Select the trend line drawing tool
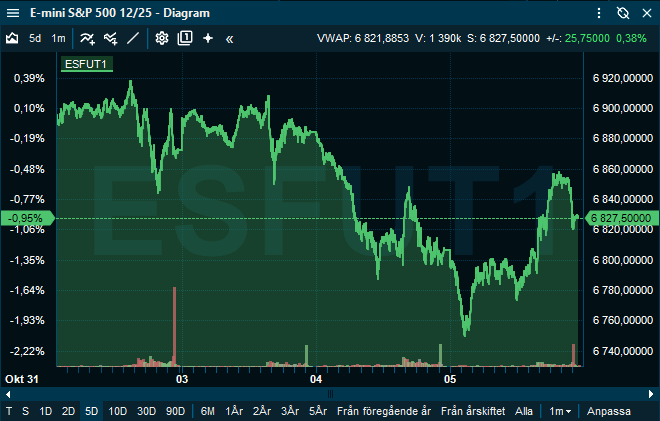Image resolution: width=660 pixels, height=421 pixels. (x=134, y=38)
